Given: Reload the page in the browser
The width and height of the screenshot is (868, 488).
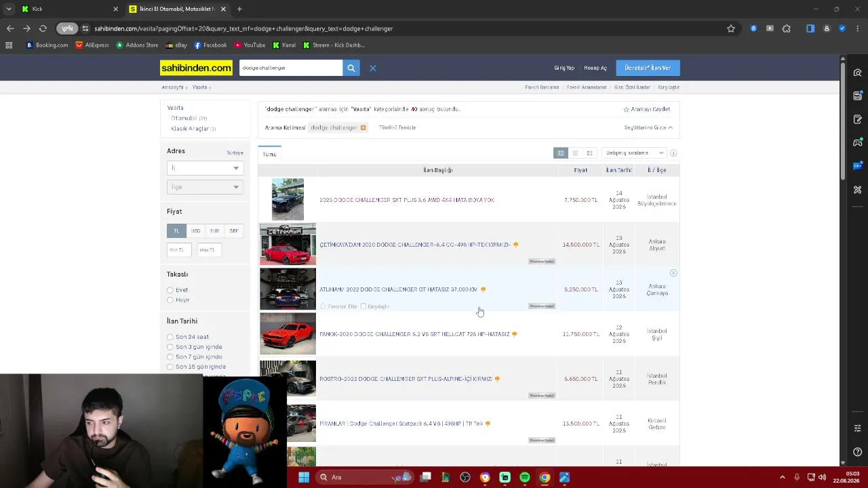Looking at the screenshot, I should click(43, 28).
